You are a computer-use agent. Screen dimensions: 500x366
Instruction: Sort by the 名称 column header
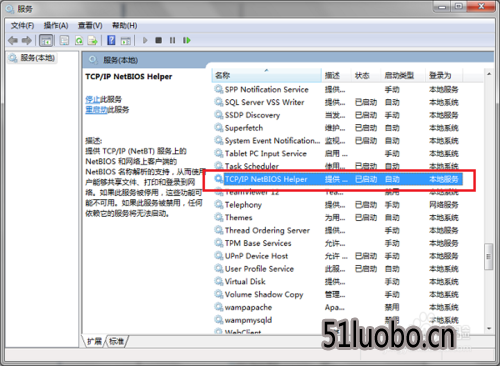coord(266,75)
